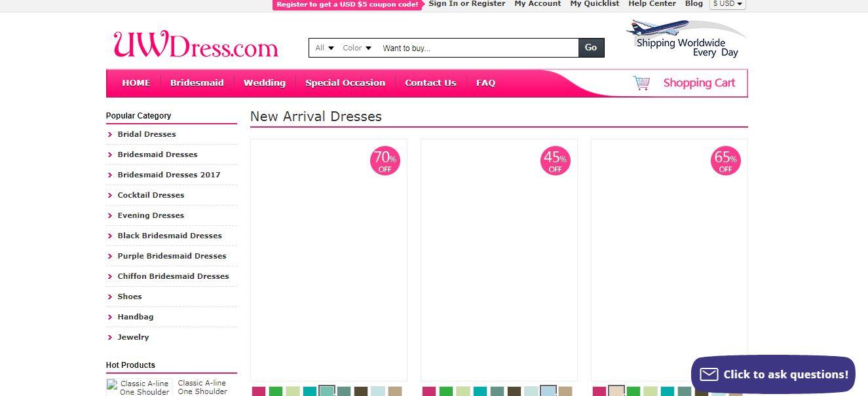Pick tan swatch under 70% off dress
868x396 pixels.
coord(395,391)
